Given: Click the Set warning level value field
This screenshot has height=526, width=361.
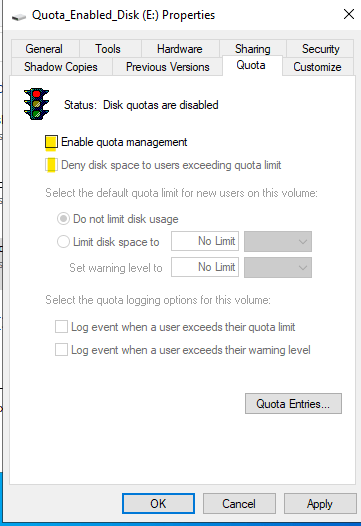Looking at the screenshot, I should [205, 267].
